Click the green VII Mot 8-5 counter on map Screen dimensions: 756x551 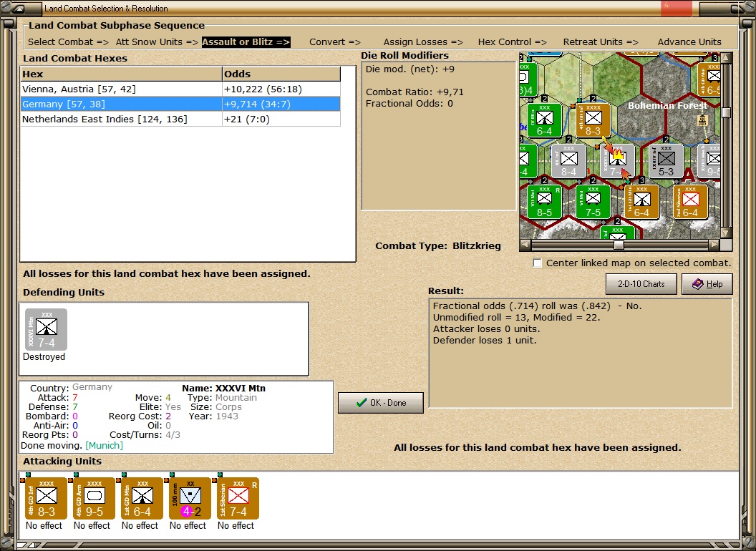(544, 202)
